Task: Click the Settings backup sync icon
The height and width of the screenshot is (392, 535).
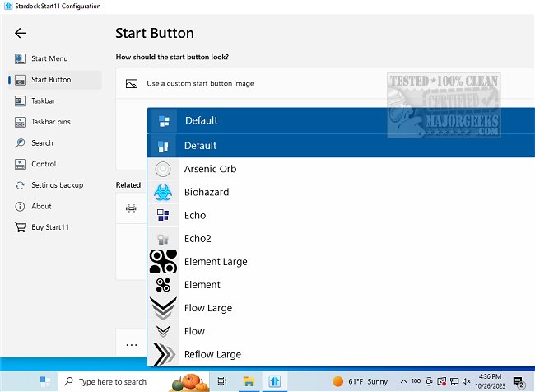Action: (20, 185)
